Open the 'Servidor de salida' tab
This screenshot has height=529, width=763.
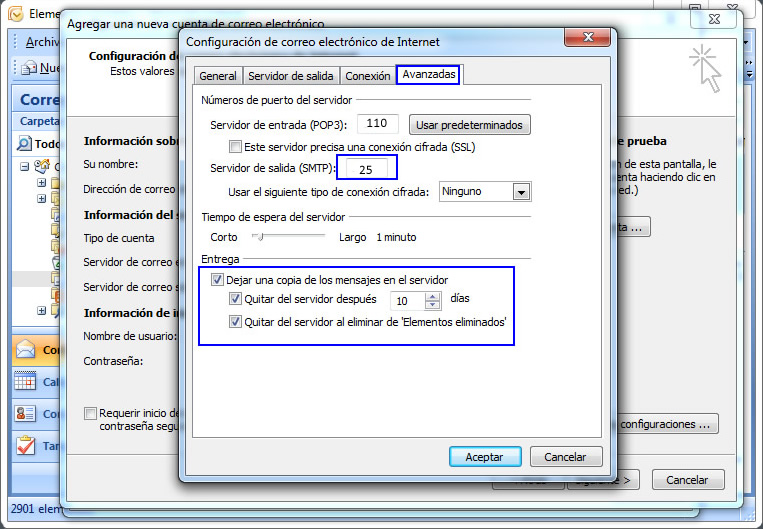[x=290, y=76]
